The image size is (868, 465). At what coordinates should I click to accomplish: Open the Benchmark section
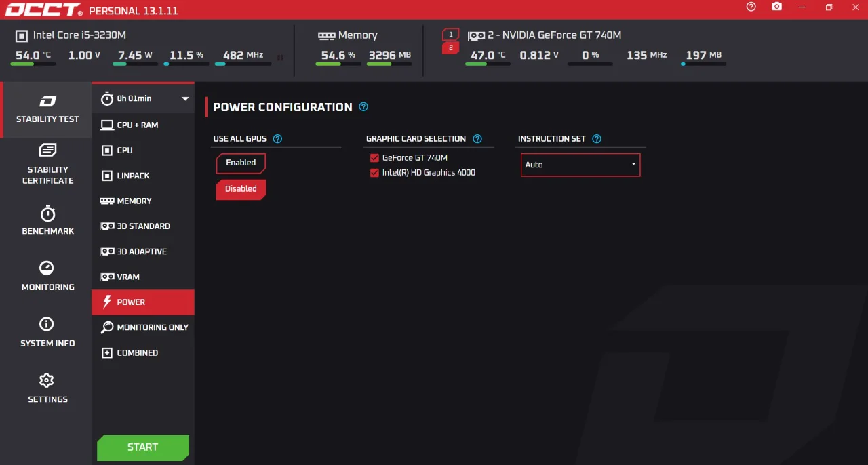(47, 220)
